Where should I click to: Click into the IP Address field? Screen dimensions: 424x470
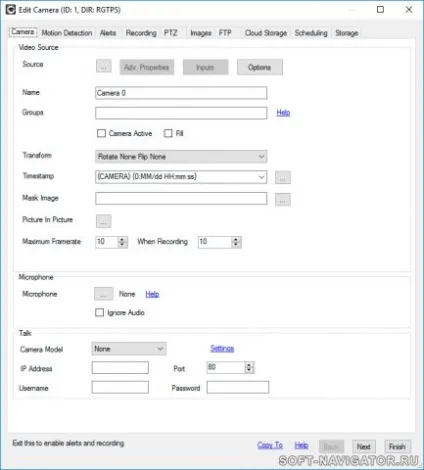[x=120, y=368]
